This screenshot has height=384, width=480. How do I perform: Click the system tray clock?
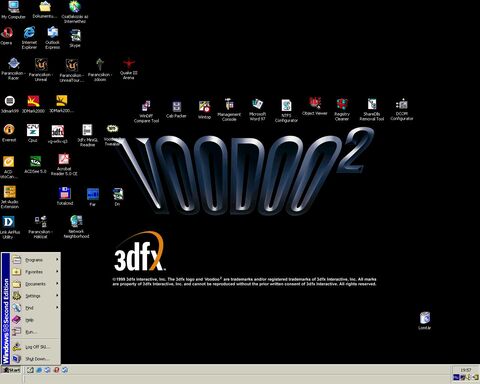[466, 370]
